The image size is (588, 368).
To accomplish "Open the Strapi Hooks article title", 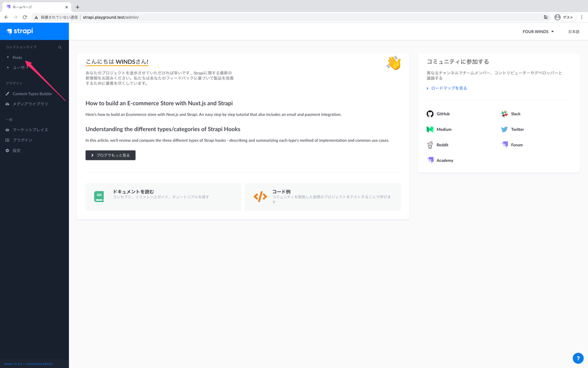I will click(163, 129).
